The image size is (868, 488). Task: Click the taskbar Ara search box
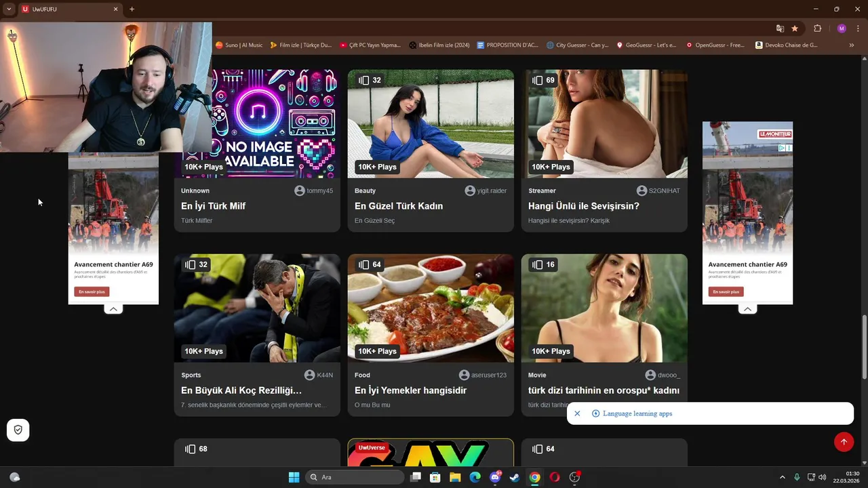pos(355,477)
